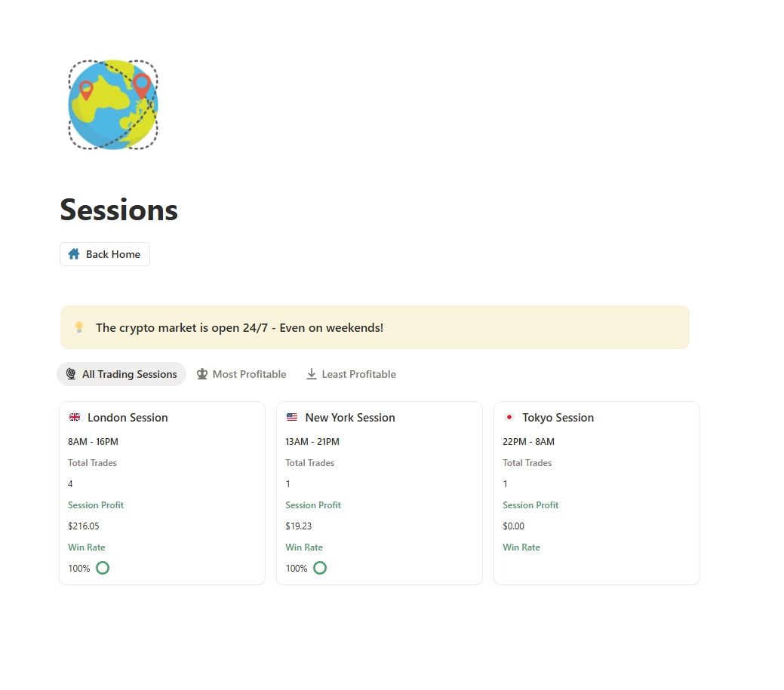Image resolution: width=784 pixels, height=690 pixels.
Task: Toggle the win rate ring on Tokyo Session card
Action: [x=527, y=567]
